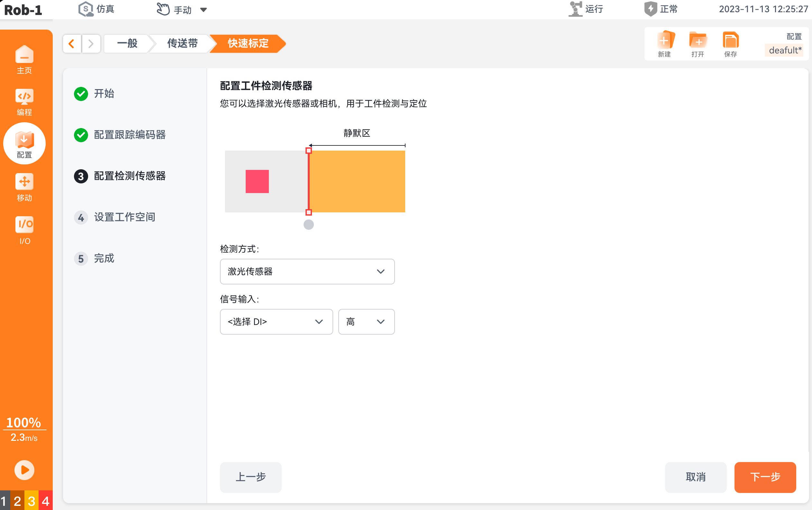
Task: Open the 高 signal level dropdown
Action: (x=366, y=322)
